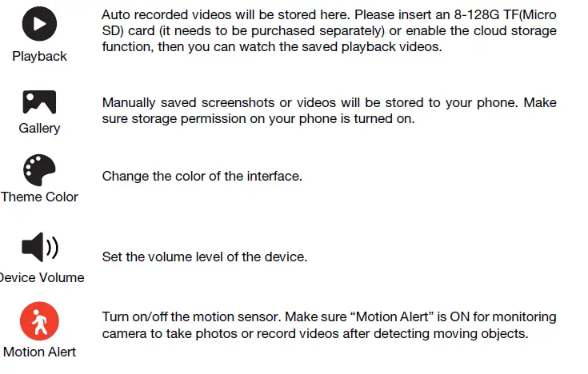Click the "Gallery" text label
This screenshot has height=374, width=588.
tap(39, 128)
